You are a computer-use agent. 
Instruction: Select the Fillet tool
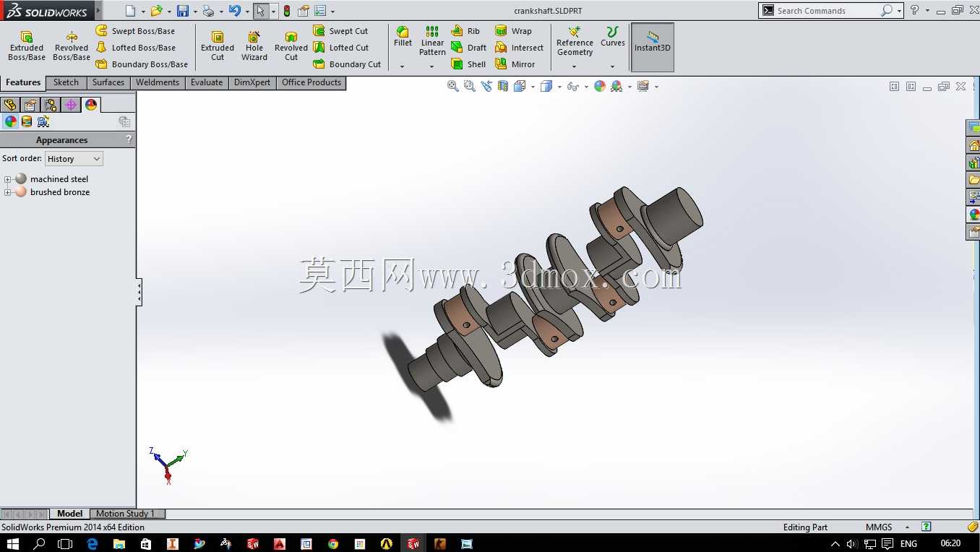403,37
